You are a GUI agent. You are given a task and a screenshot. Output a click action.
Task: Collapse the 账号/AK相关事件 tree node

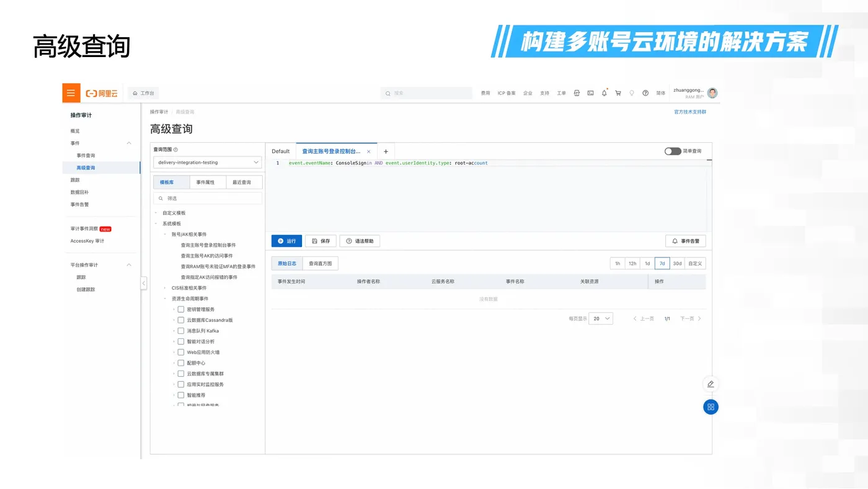(165, 235)
